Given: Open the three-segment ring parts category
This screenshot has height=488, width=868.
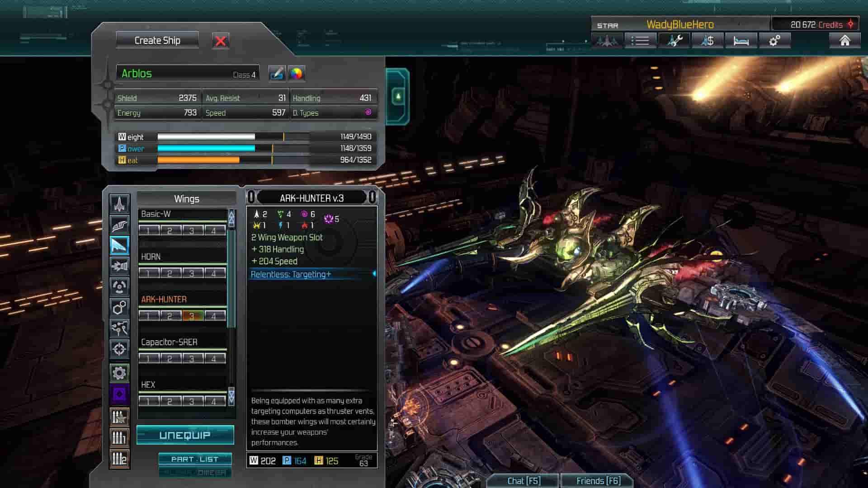Looking at the screenshot, I should point(119,287).
